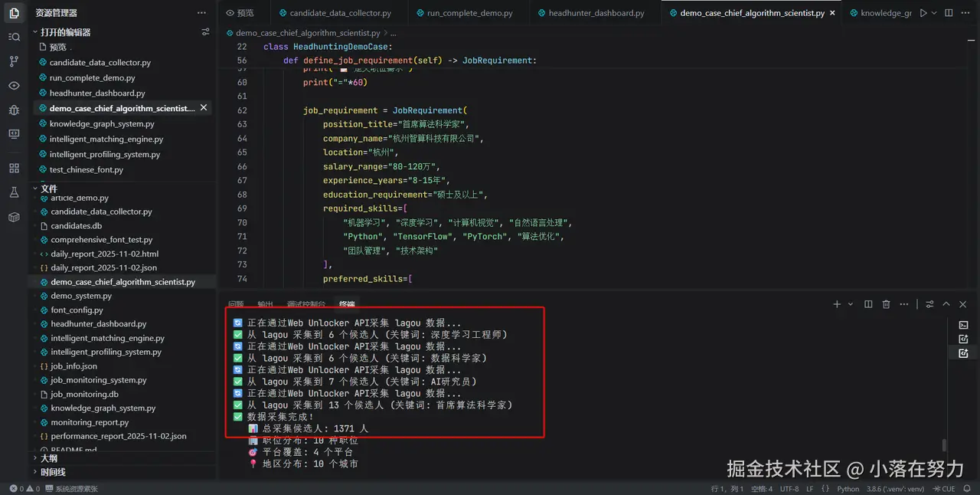Open the 调试控制台 debug console tab
This screenshot has width=980, height=495.
306,304
